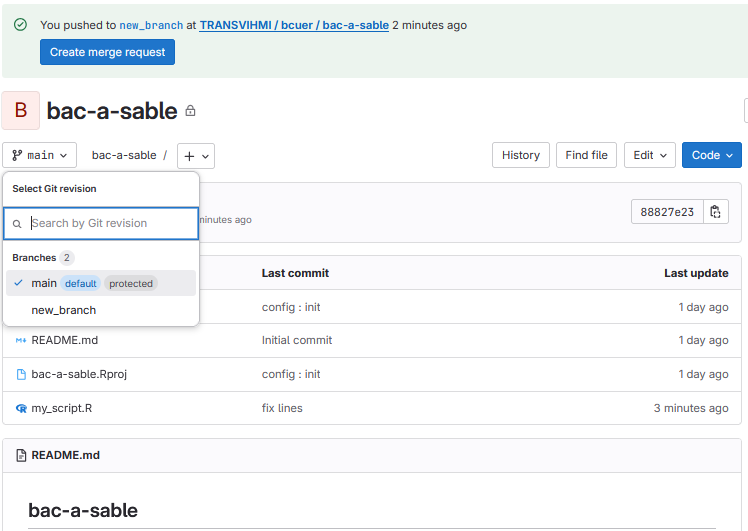Open the TRANSVIHMI / bcuer / bac-a-sable link
748x531 pixels.
coord(294,25)
